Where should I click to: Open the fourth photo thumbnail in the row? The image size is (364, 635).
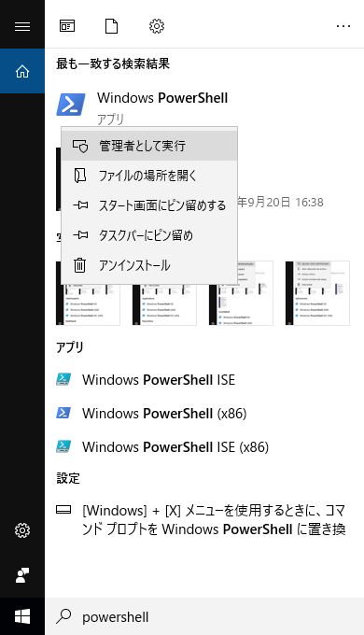[317, 293]
